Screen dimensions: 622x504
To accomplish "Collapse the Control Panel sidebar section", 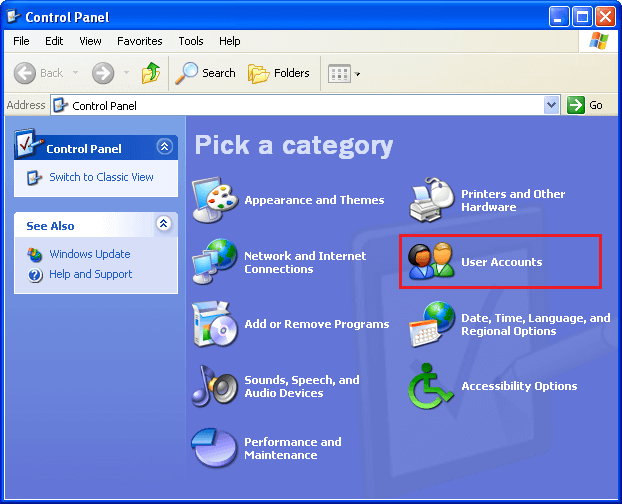I will pyautogui.click(x=164, y=147).
